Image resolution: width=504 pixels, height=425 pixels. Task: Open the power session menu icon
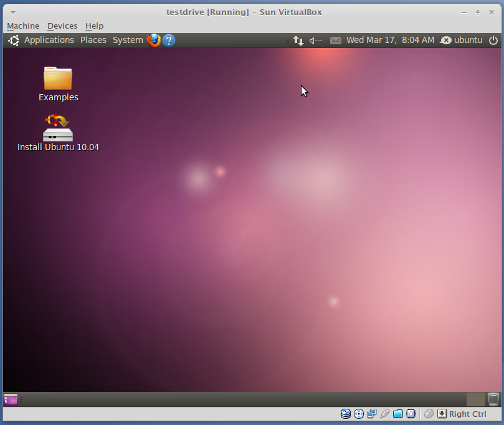[493, 41]
